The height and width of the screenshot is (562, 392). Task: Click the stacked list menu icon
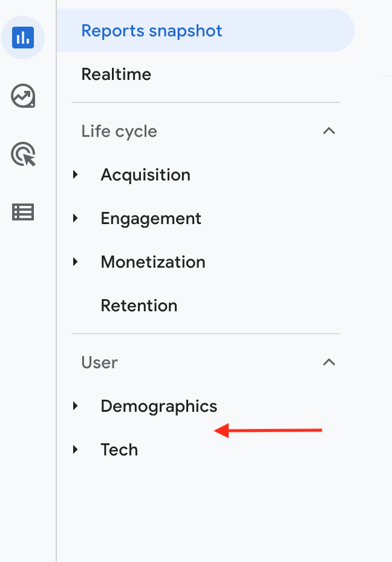(x=23, y=212)
